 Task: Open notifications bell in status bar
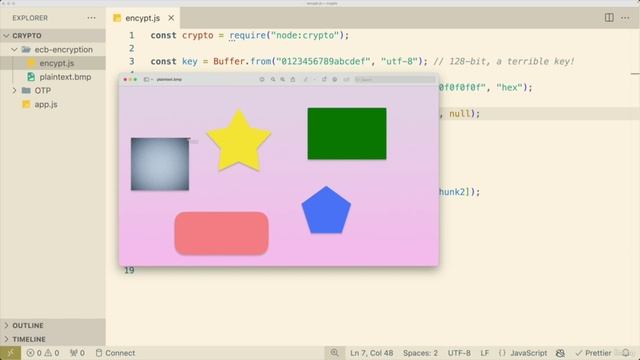(x=626, y=353)
